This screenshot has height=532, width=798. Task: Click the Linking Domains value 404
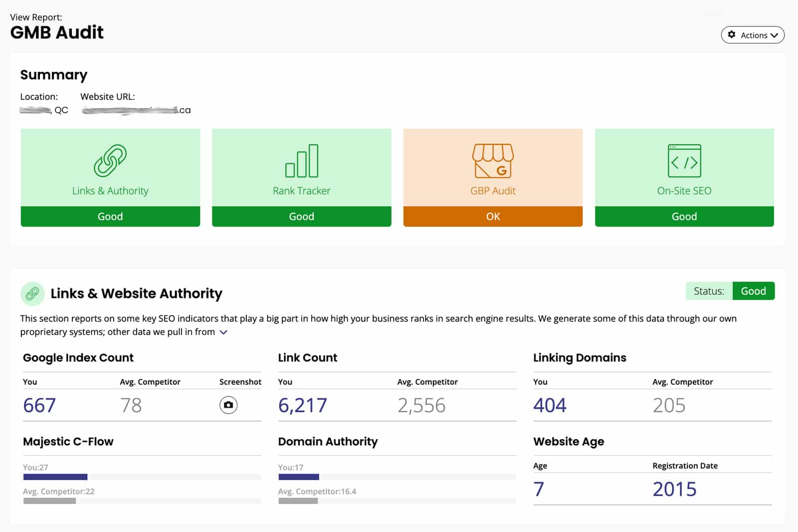550,405
